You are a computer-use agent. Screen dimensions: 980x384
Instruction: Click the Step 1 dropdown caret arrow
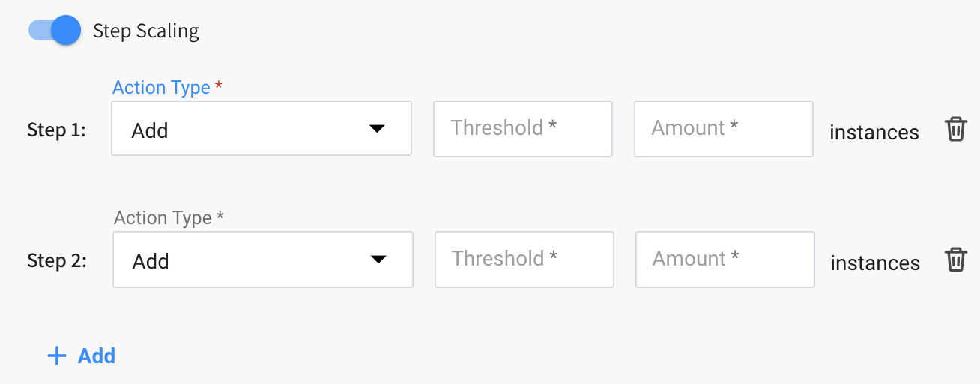378,129
